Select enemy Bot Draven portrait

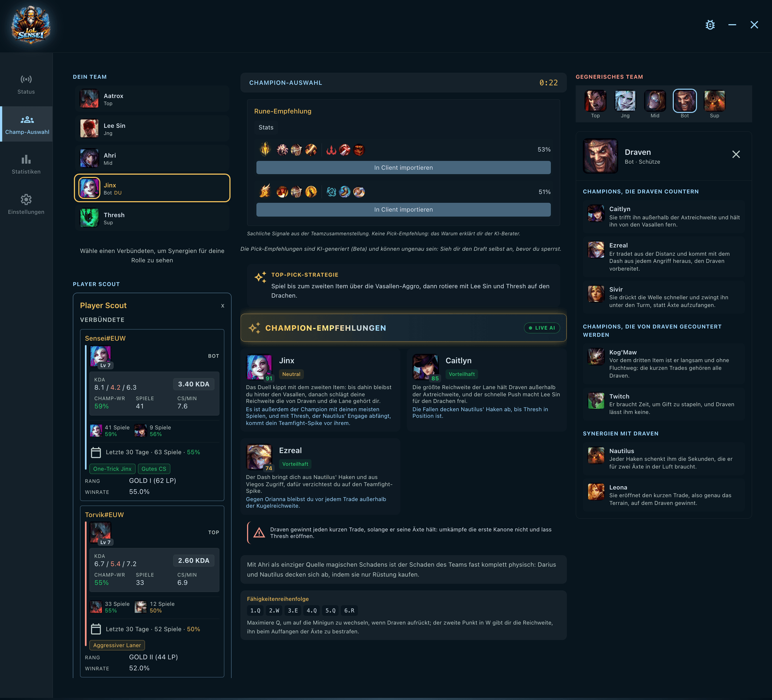pyautogui.click(x=685, y=101)
